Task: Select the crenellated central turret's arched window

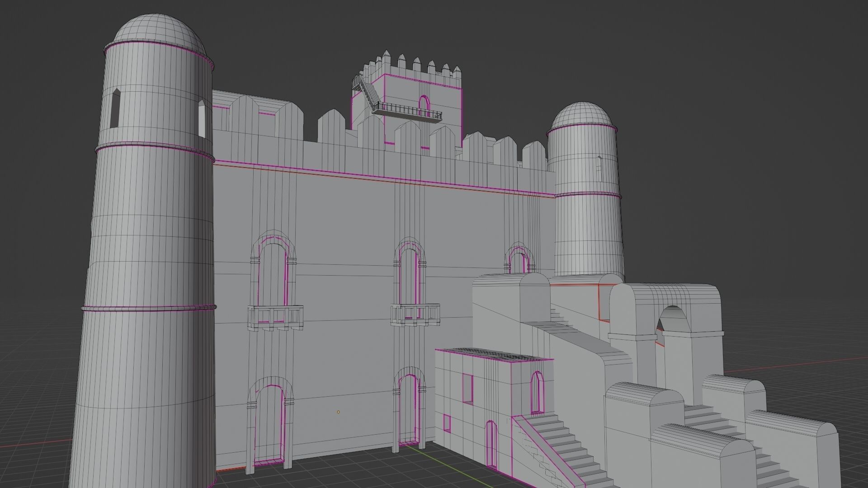Action: (x=424, y=106)
